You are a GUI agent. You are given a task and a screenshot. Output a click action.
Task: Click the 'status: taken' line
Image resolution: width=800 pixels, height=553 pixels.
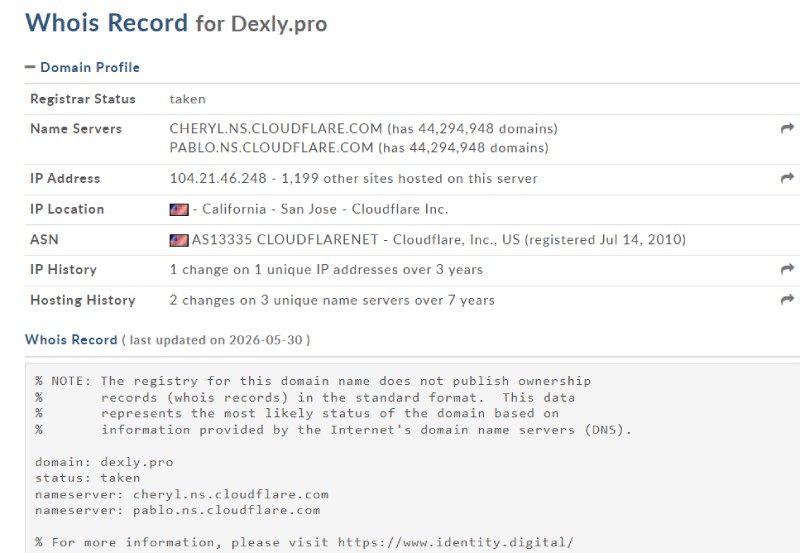[x=87, y=478]
